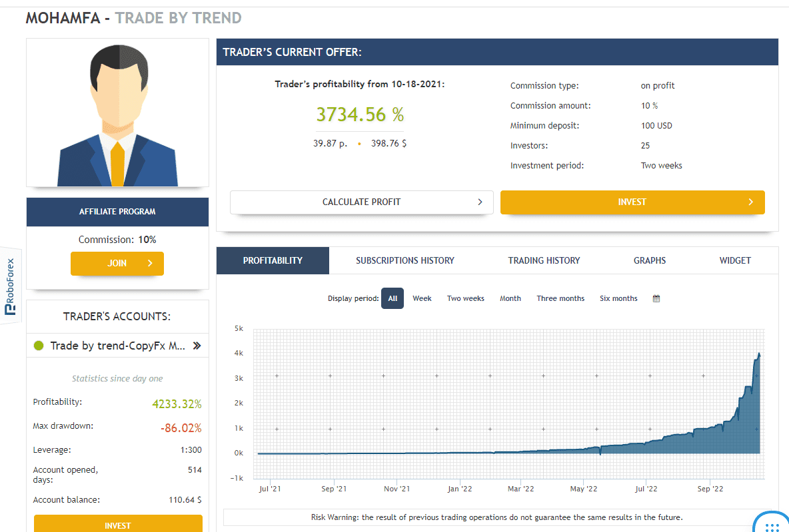
Task: Click the 39.87 p. points value
Action: [x=330, y=143]
